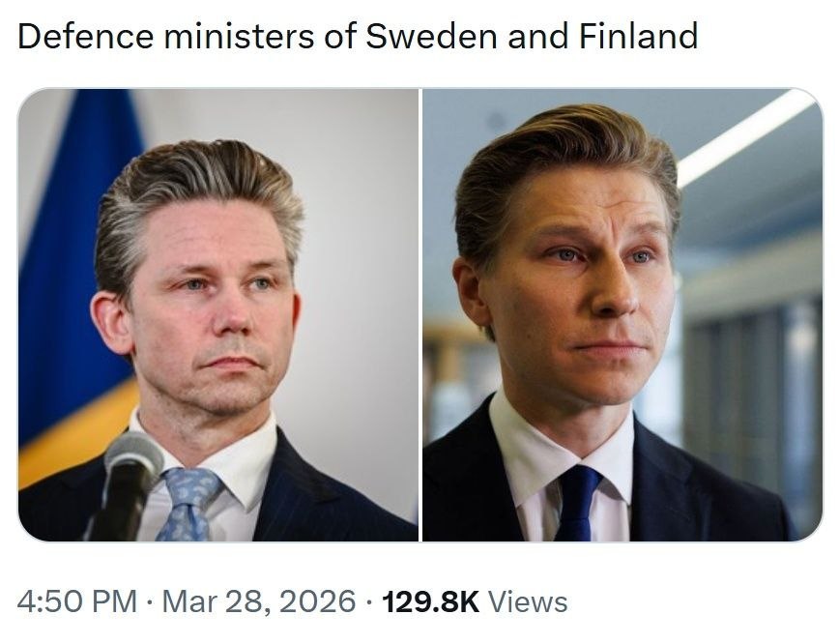Click the white divider between the photos

pyautogui.click(x=420, y=315)
